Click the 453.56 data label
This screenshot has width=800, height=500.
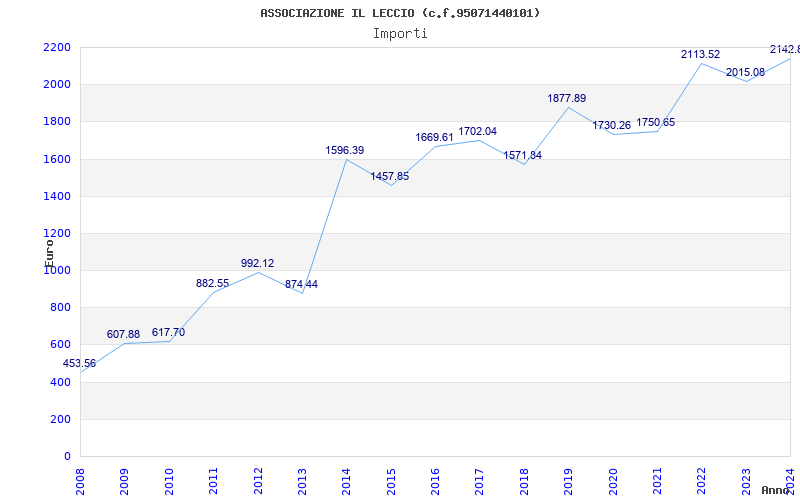point(79,364)
